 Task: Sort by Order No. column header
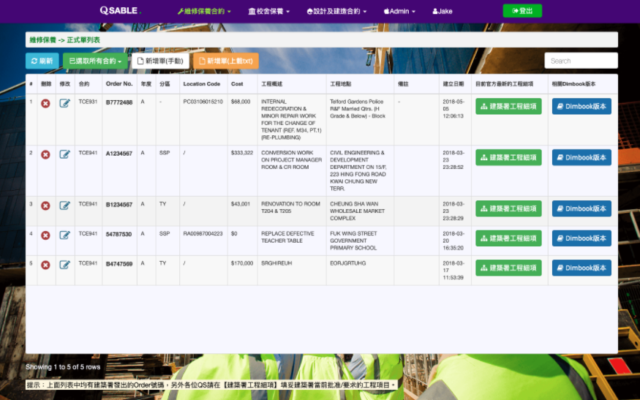point(119,84)
